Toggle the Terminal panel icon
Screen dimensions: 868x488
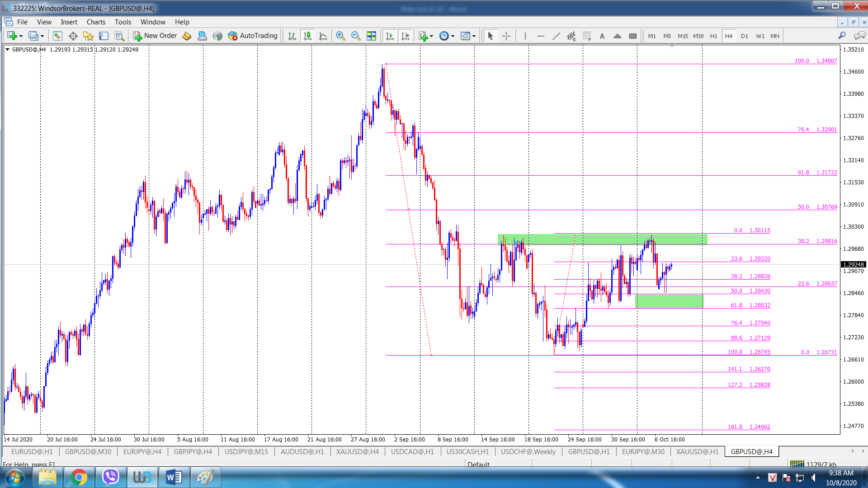tap(104, 36)
